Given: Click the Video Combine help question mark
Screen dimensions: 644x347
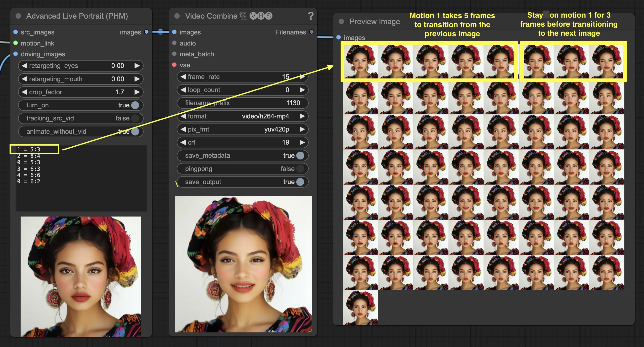Looking at the screenshot, I should pos(310,16).
